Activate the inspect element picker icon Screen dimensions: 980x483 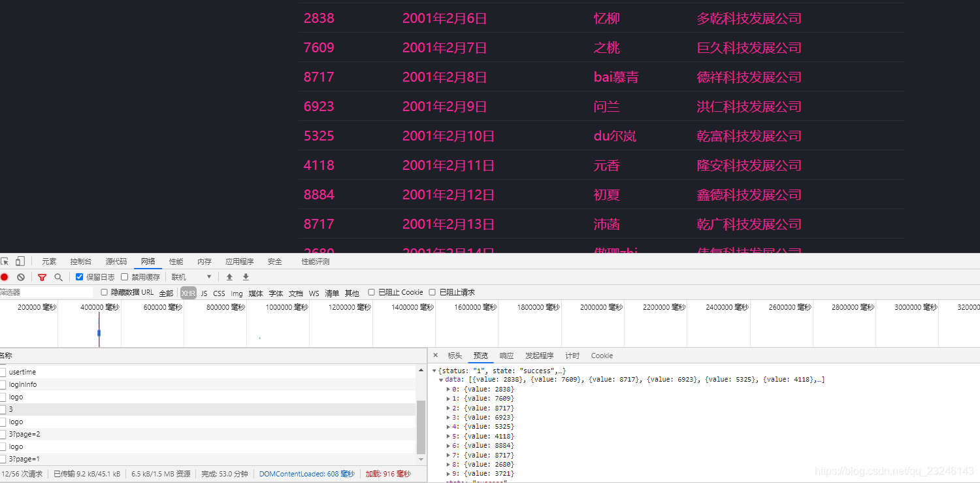tap(5, 261)
